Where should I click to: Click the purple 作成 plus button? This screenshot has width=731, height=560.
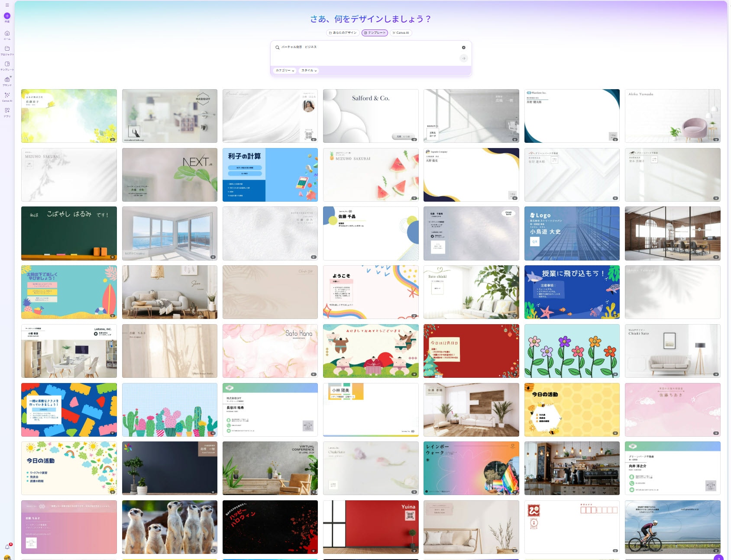[7, 16]
